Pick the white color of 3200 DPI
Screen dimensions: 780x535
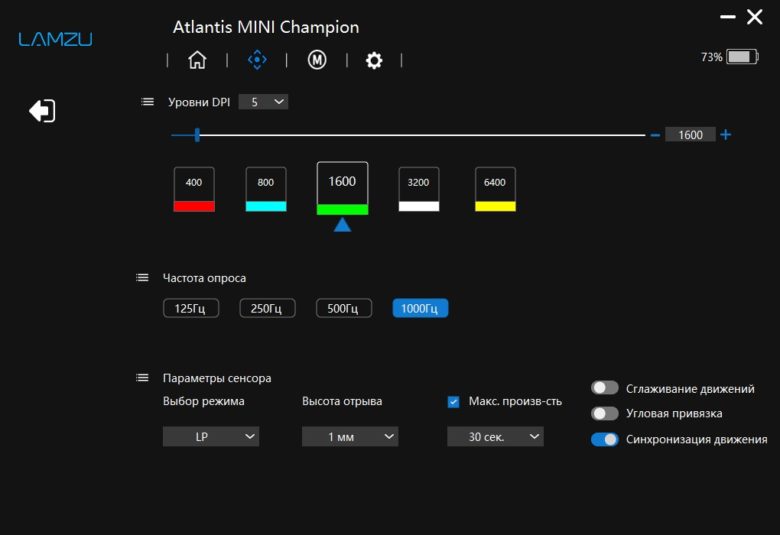419,207
